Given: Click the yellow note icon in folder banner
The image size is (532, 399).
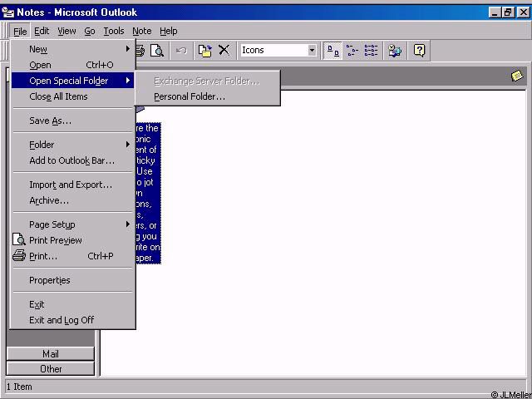Looking at the screenshot, I should click(x=517, y=76).
